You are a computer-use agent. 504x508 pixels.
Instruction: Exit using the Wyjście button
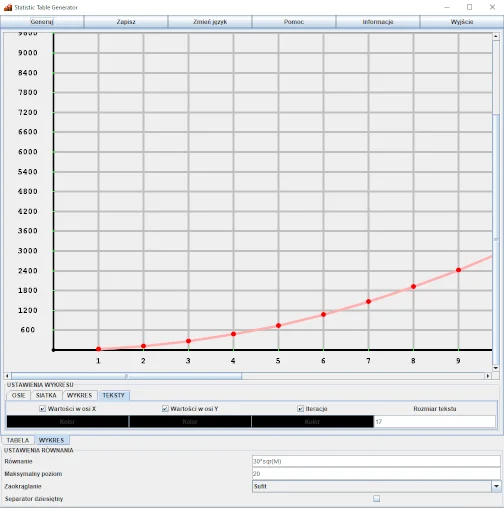pyautogui.click(x=462, y=22)
